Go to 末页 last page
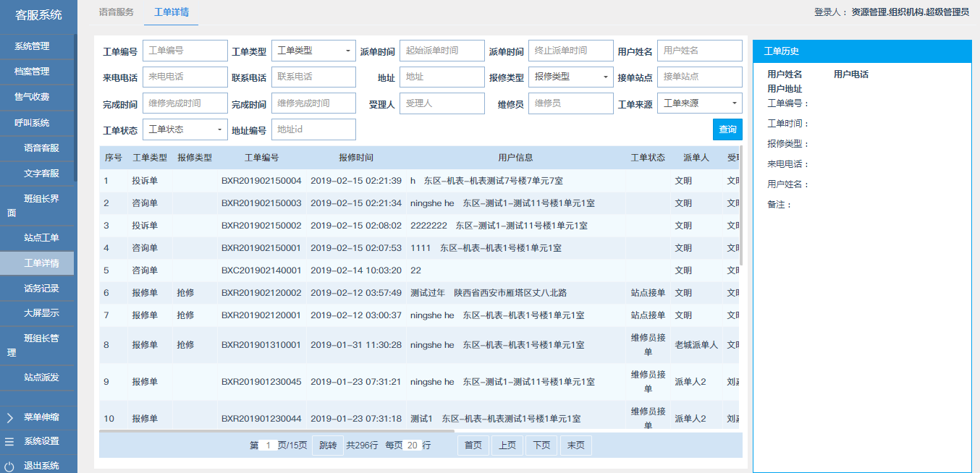980x473 pixels. [576, 446]
